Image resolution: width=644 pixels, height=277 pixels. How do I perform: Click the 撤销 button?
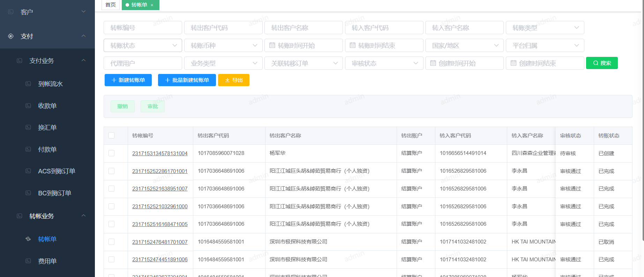click(x=122, y=106)
